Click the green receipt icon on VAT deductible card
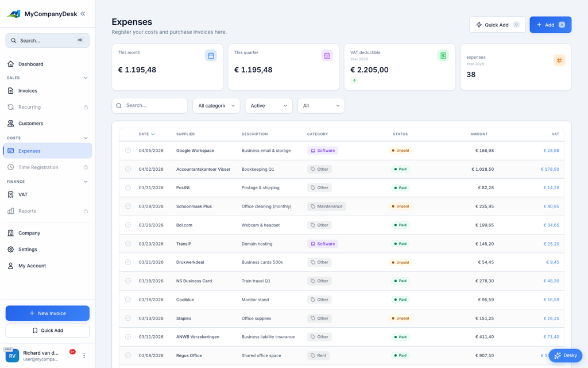 [x=443, y=55]
